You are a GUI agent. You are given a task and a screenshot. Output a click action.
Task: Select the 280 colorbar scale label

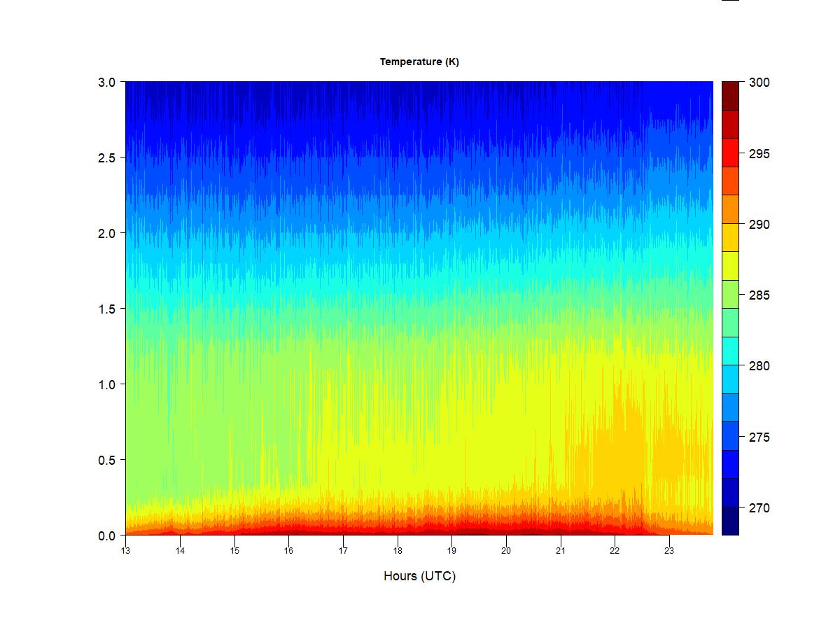click(759, 366)
